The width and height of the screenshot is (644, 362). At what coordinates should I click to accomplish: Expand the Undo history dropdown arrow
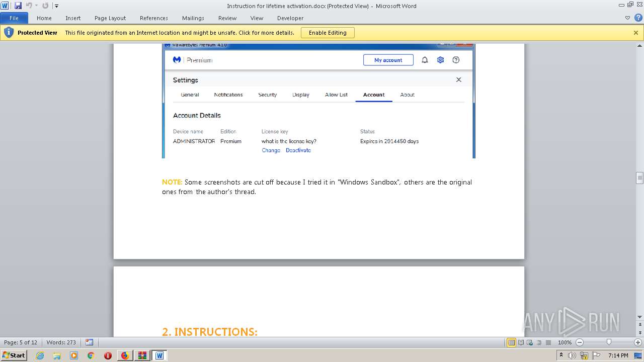pos(36,6)
